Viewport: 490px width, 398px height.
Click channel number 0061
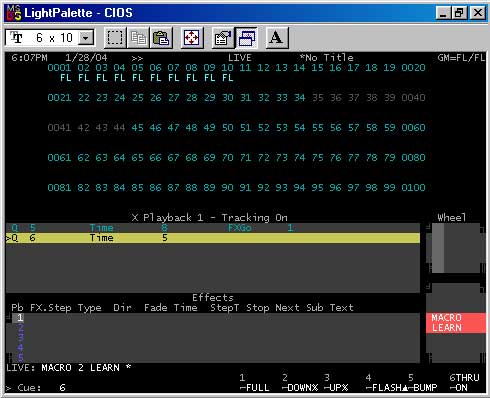[x=59, y=158]
